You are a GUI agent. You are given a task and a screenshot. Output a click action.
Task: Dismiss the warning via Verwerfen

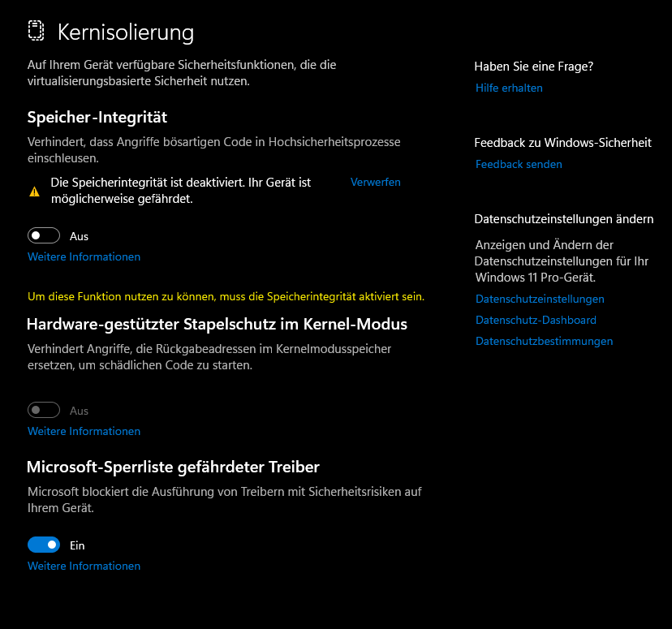pos(376,182)
